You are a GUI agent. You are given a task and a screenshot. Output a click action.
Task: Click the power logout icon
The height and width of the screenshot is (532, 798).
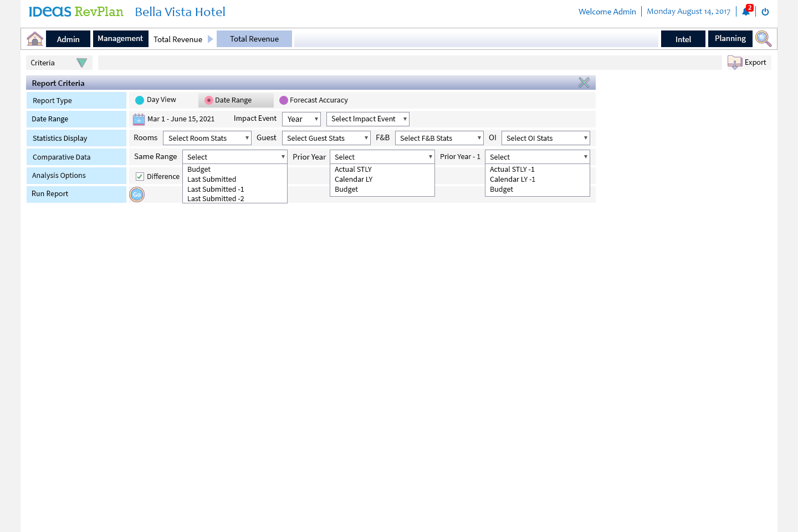point(765,12)
